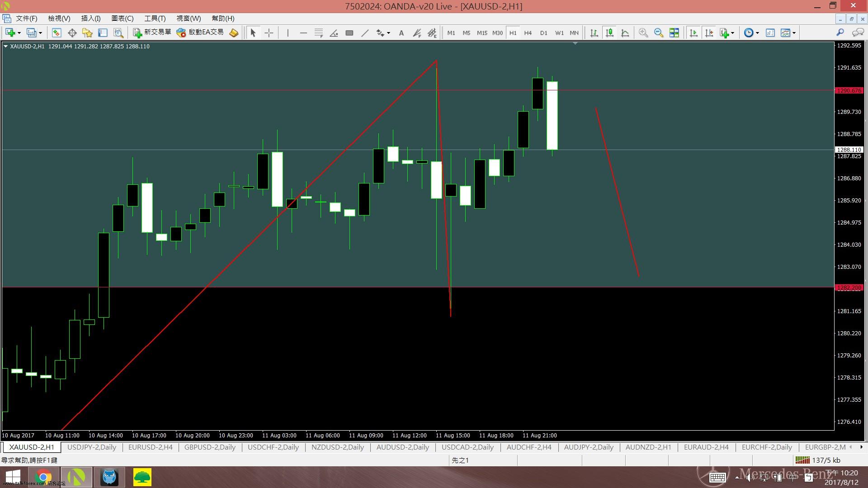
Task: Expand the Periods dropdown arrow
Action: [757, 33]
